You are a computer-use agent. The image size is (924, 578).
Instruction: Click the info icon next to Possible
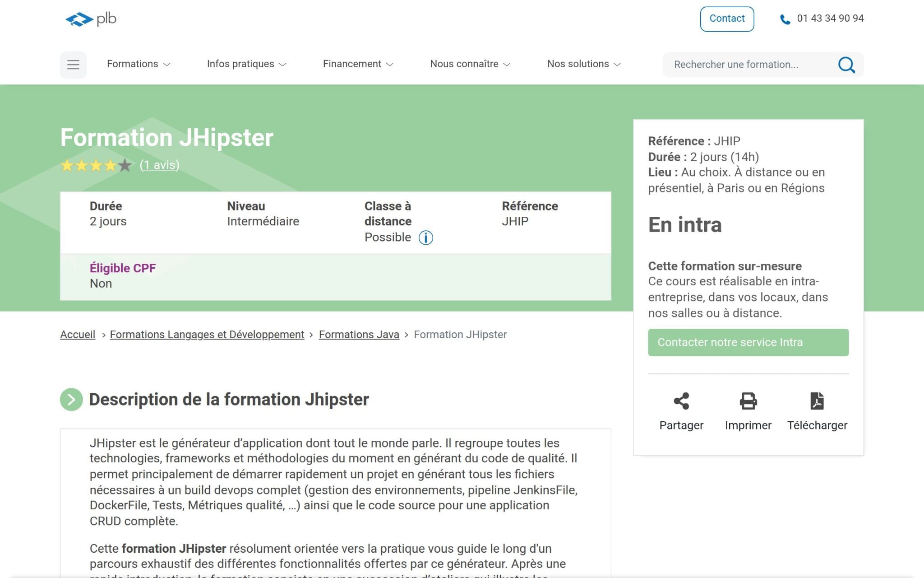[x=425, y=238]
